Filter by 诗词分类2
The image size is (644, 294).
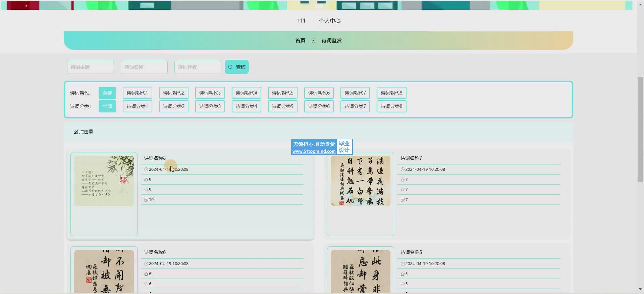pos(174,106)
